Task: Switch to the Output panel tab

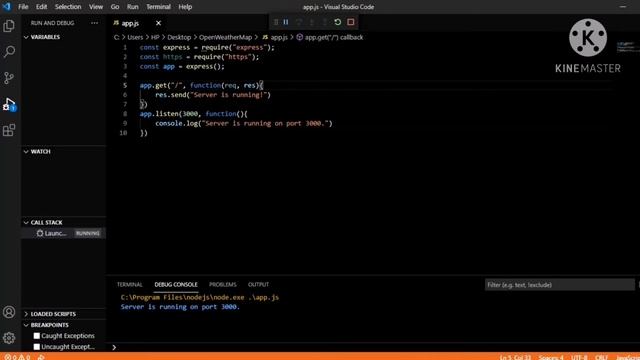Action: [258, 284]
